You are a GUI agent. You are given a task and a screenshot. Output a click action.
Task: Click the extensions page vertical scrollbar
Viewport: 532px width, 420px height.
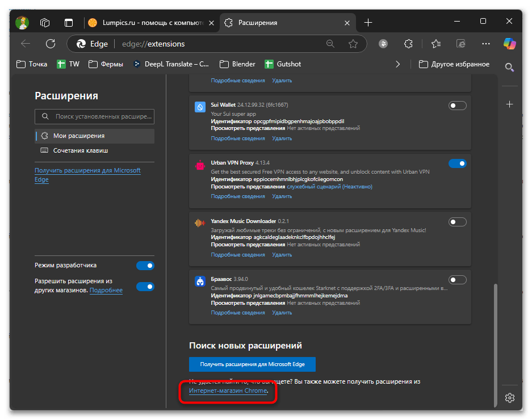pyautogui.click(x=495, y=345)
